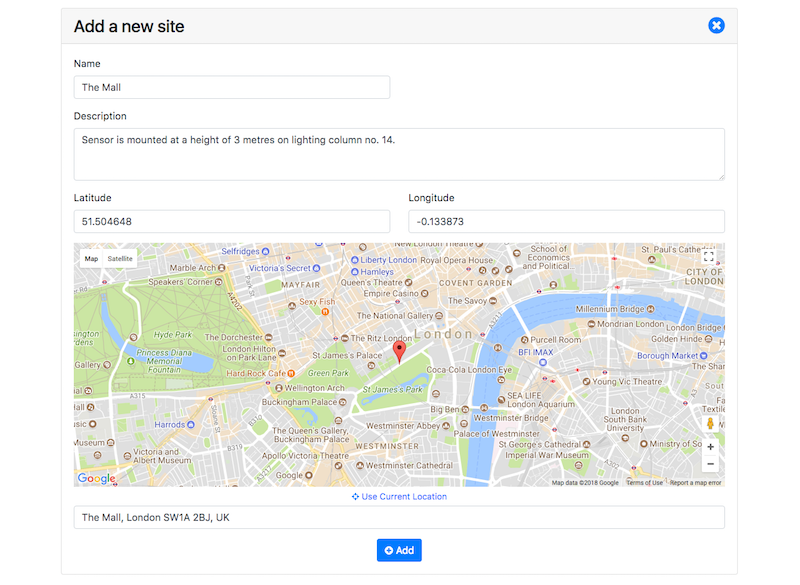Click the Westminster Abbey marker

(x=446, y=425)
